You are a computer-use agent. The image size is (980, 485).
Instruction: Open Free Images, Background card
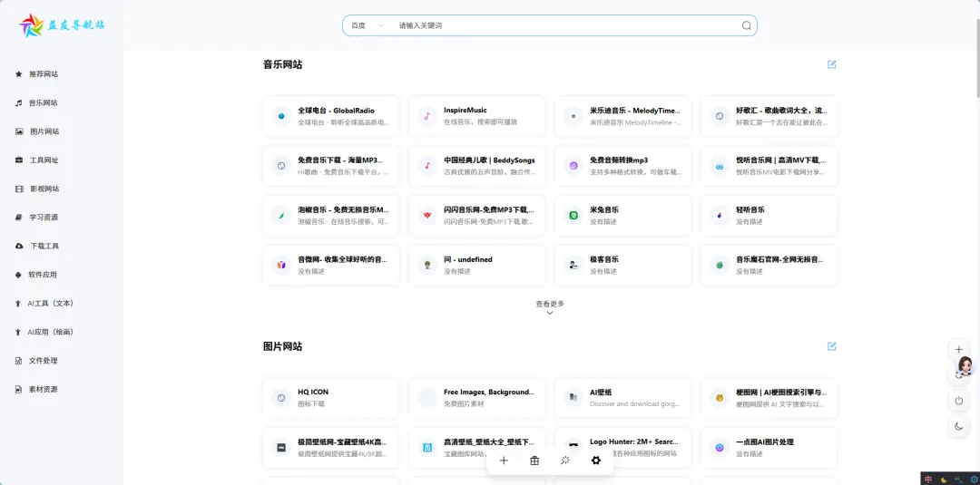coord(477,398)
